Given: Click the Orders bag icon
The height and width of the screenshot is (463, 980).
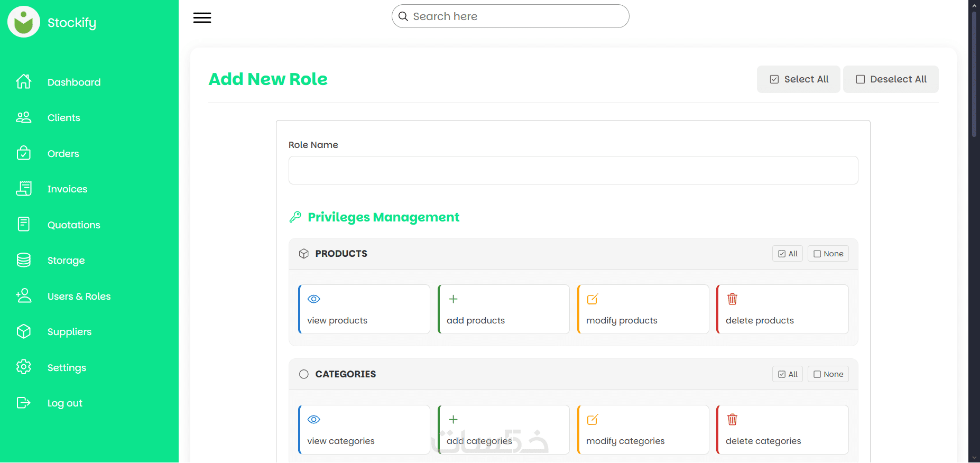Looking at the screenshot, I should (x=24, y=153).
